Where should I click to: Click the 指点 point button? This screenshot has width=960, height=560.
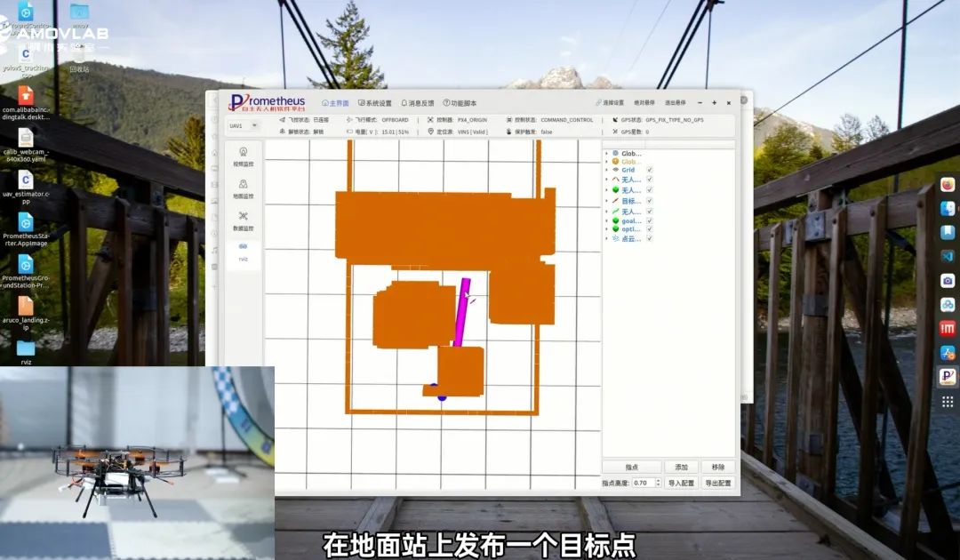(x=631, y=467)
